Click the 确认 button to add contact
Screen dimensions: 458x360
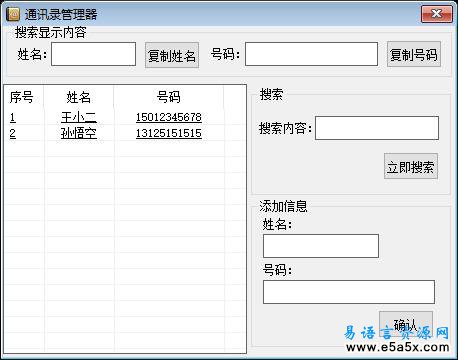point(406,324)
